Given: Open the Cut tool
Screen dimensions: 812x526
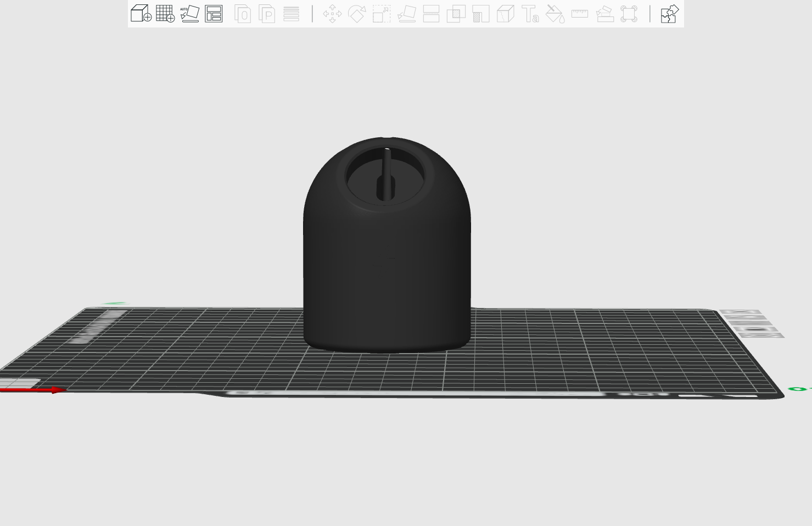Looking at the screenshot, I should coord(431,14).
